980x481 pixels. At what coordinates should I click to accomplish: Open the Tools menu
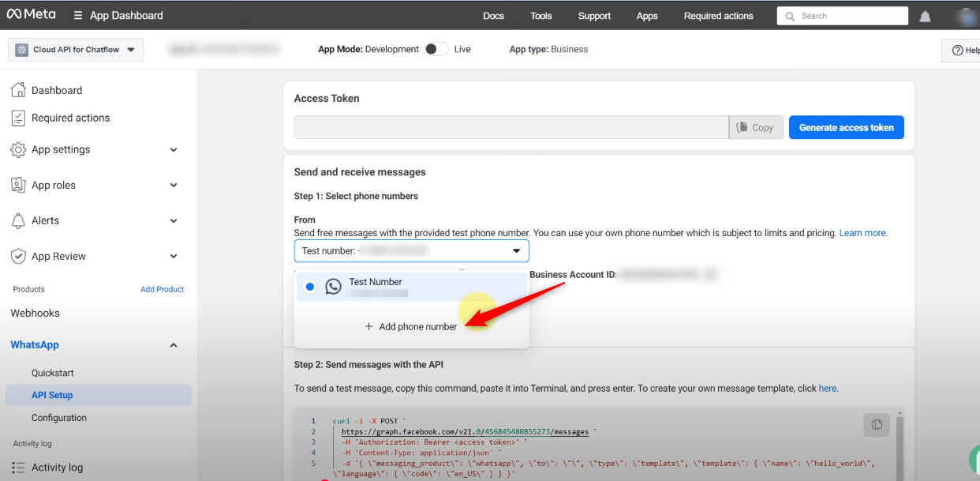click(541, 16)
